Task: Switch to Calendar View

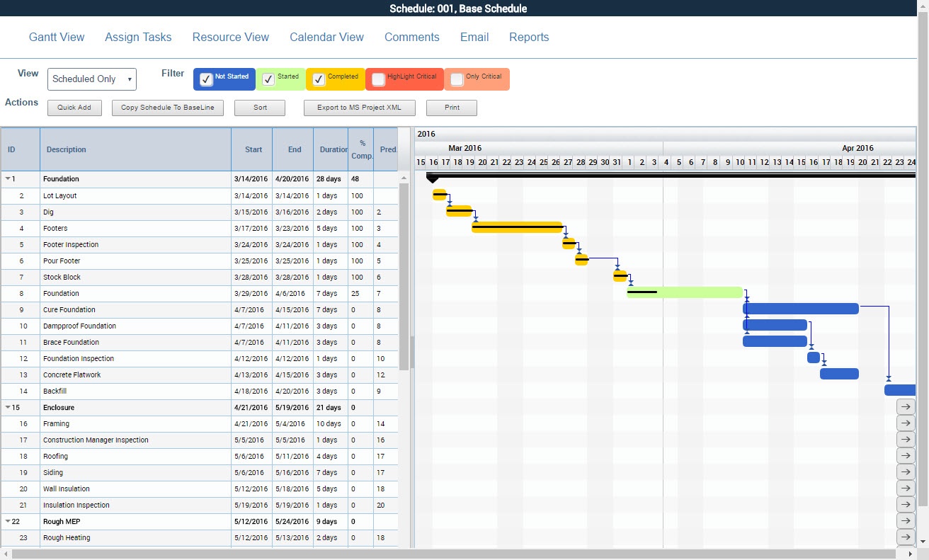Action: click(326, 37)
